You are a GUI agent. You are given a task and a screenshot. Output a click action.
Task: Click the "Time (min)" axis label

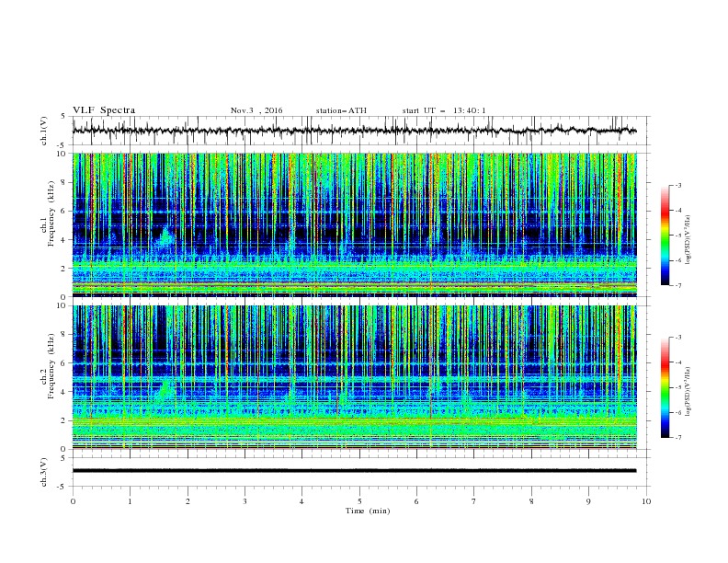pyautogui.click(x=368, y=511)
